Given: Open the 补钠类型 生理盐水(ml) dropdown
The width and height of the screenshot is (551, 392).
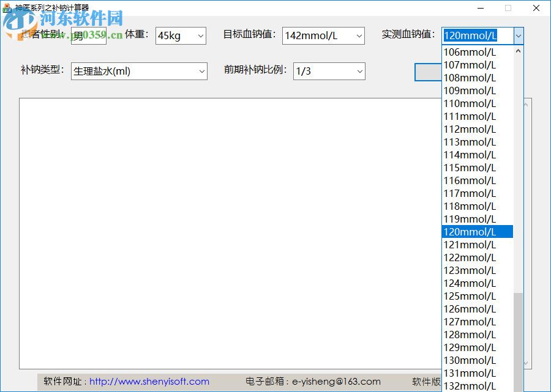Looking at the screenshot, I should (139, 71).
